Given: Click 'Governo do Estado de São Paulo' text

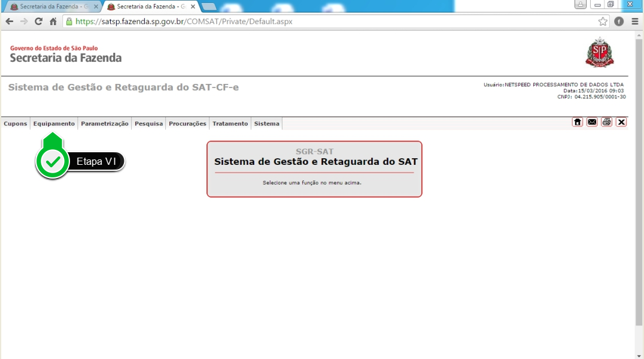Looking at the screenshot, I should click(54, 48).
